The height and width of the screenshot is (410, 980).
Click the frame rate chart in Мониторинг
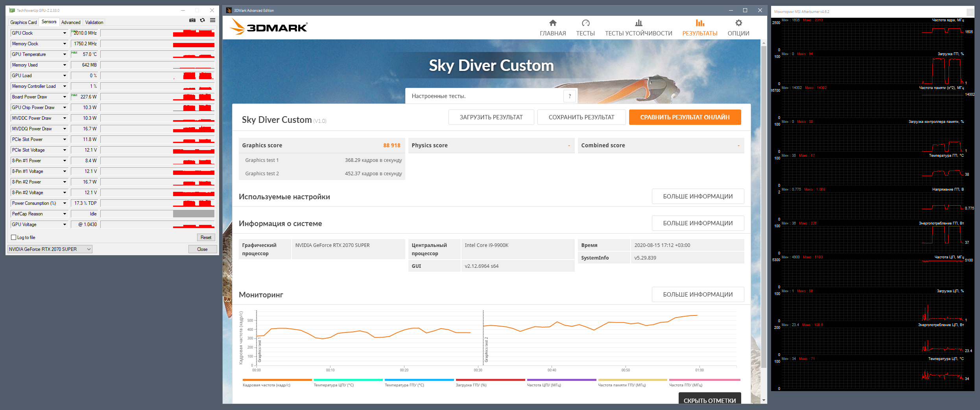(x=496, y=339)
